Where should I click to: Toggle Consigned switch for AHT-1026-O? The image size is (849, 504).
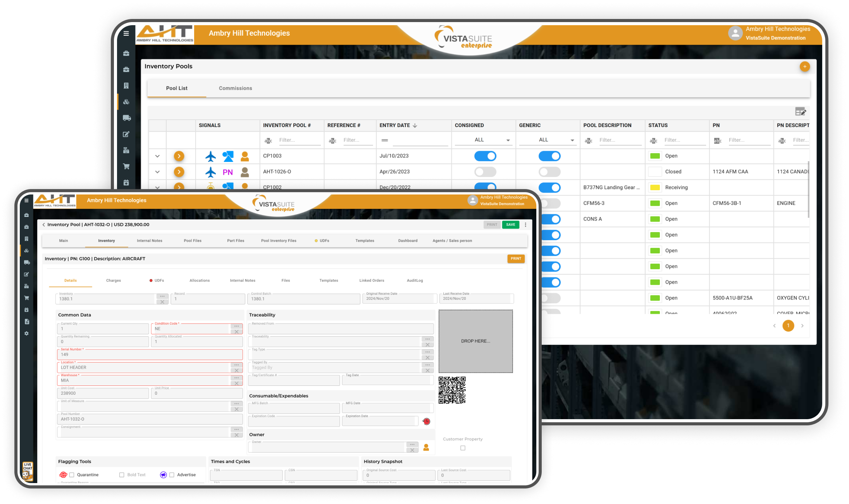[485, 172]
